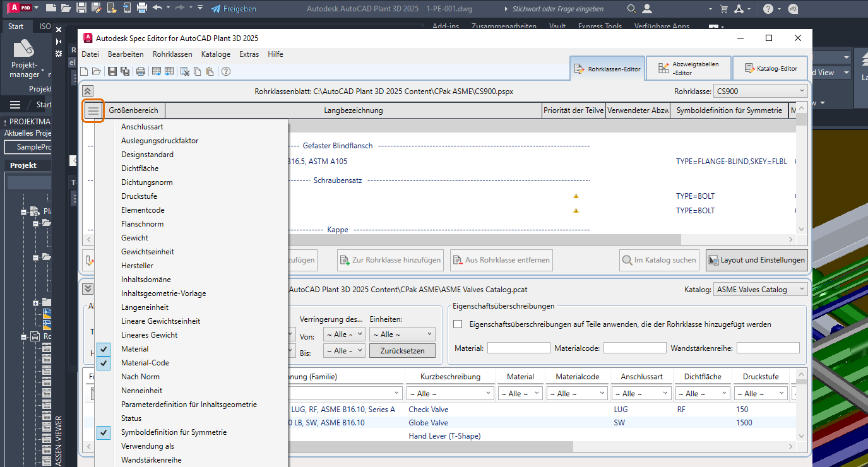Click the copy icon in Spec Editor toolbar
This screenshot has width=868, height=467.
[198, 71]
